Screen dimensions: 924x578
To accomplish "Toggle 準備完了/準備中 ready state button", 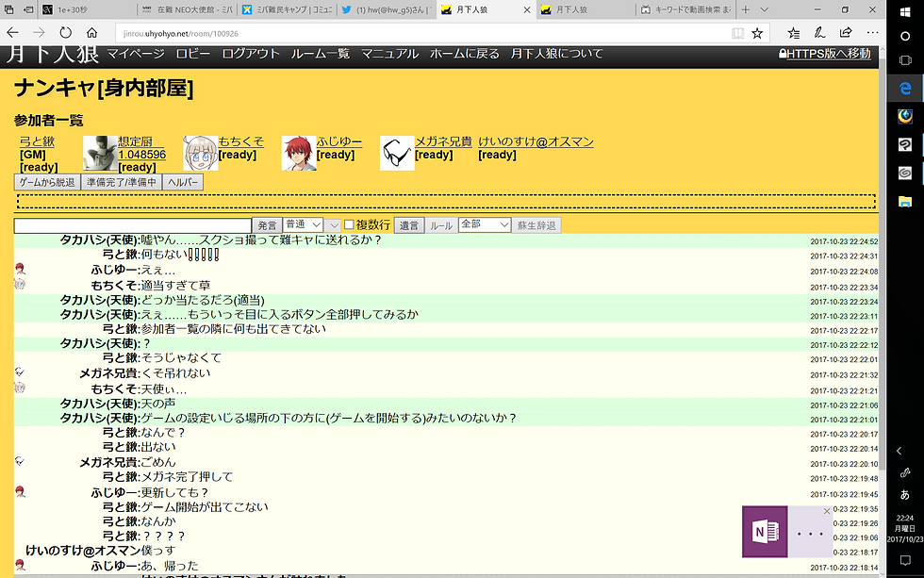I will pos(122,182).
